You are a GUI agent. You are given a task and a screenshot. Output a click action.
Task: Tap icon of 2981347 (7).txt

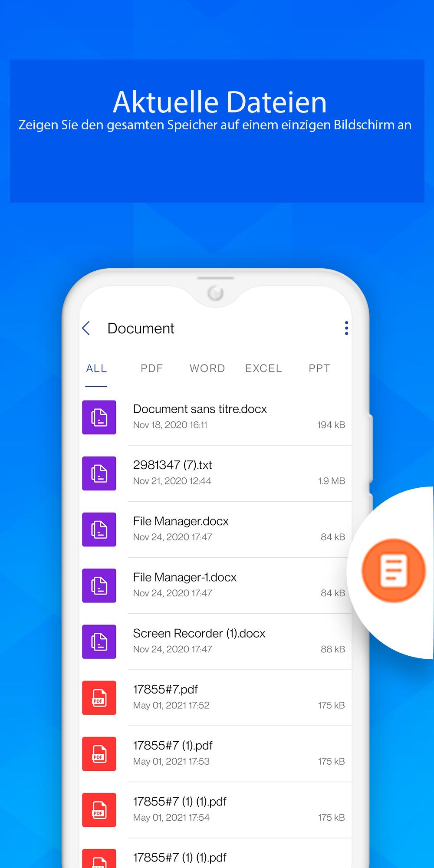(x=99, y=473)
